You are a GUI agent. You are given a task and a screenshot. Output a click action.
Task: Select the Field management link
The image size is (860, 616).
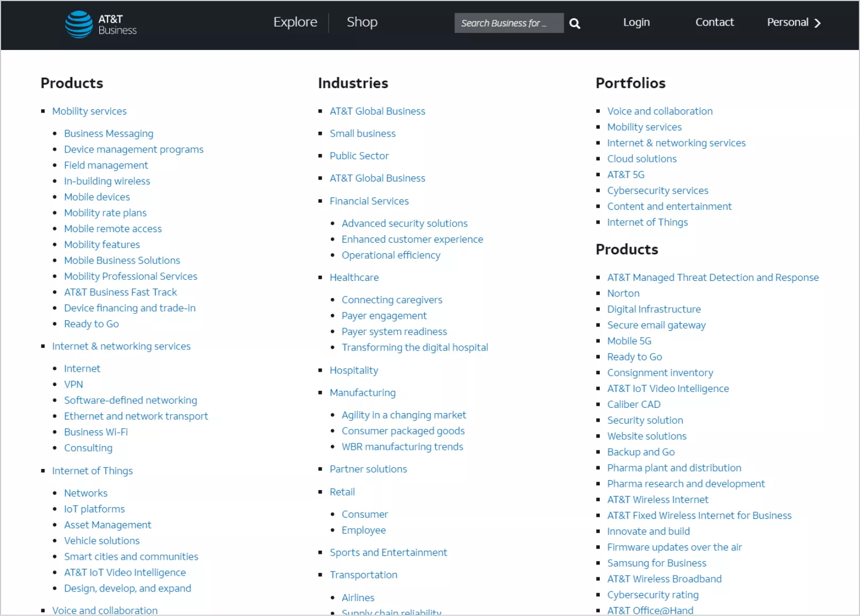(x=106, y=165)
